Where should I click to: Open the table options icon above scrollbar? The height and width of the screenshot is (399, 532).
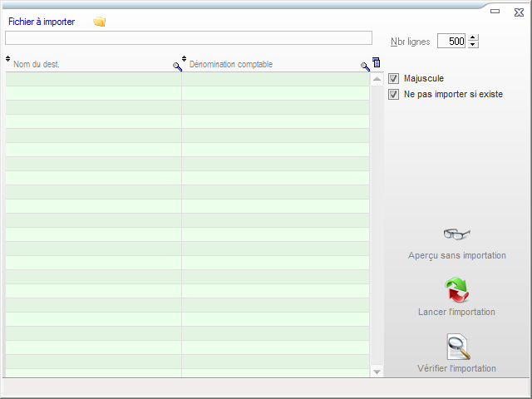click(x=377, y=62)
